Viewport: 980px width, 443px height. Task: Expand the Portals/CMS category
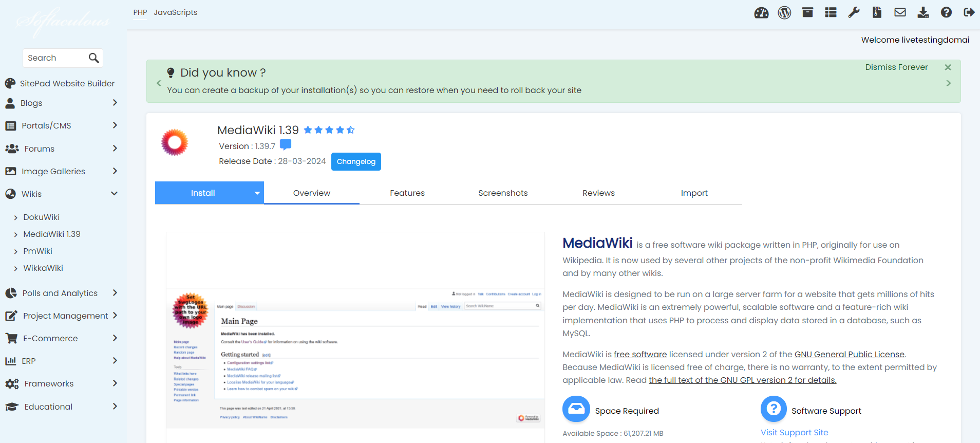[61, 125]
